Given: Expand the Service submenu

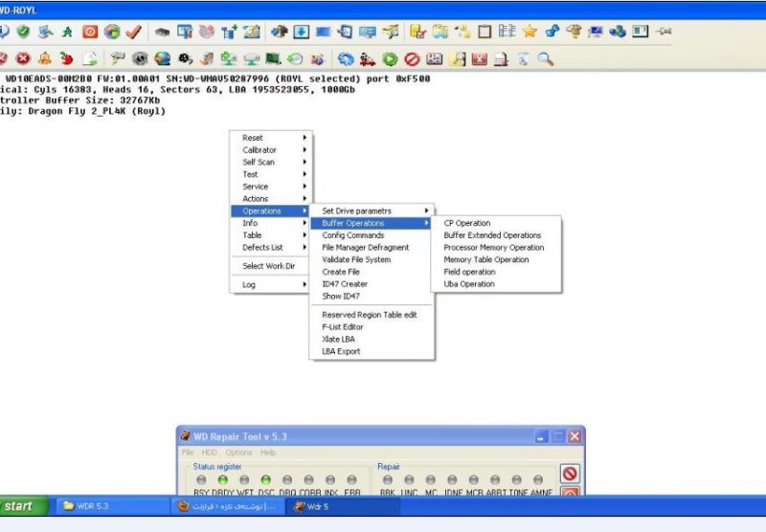Looking at the screenshot, I should point(271,187).
